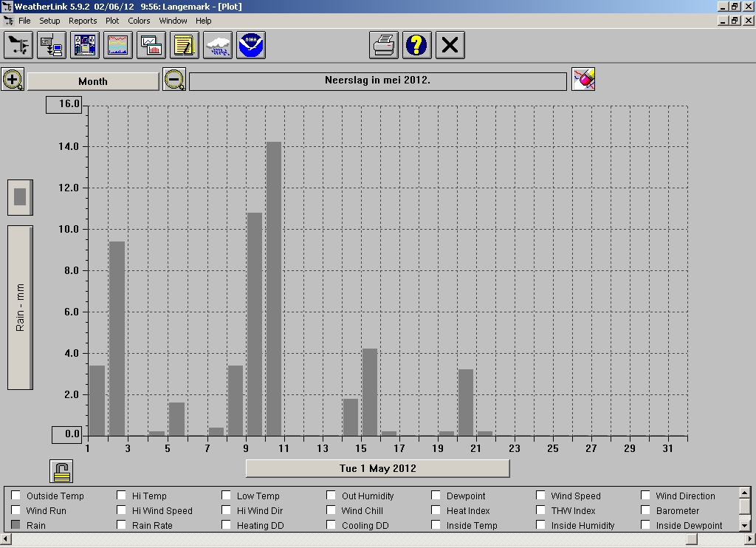Open the Plot menu

pos(112,21)
